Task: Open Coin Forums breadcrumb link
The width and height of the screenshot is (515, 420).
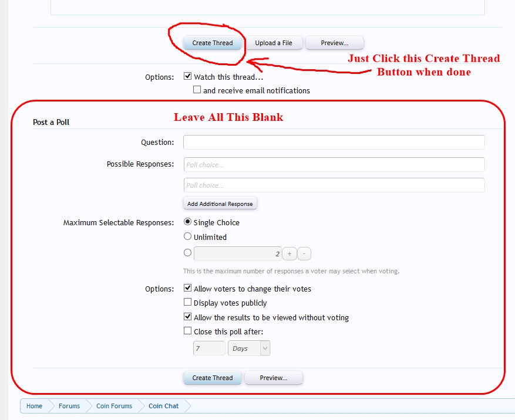Action: point(115,406)
